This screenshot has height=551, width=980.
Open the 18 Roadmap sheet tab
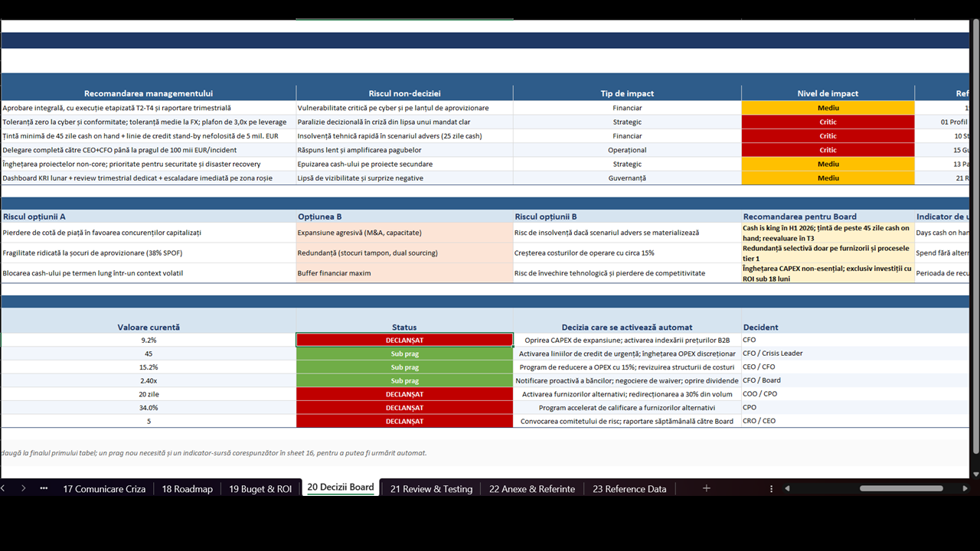187,488
